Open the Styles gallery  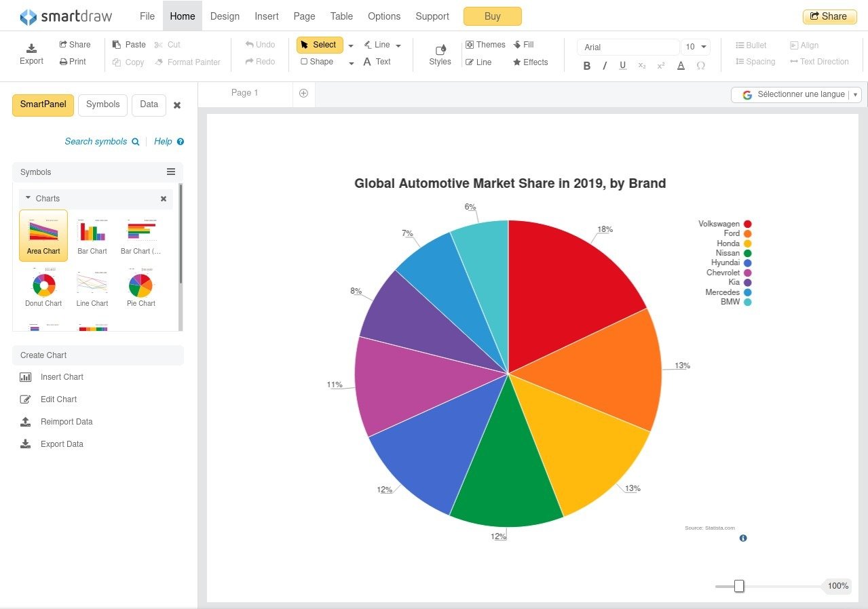(440, 54)
